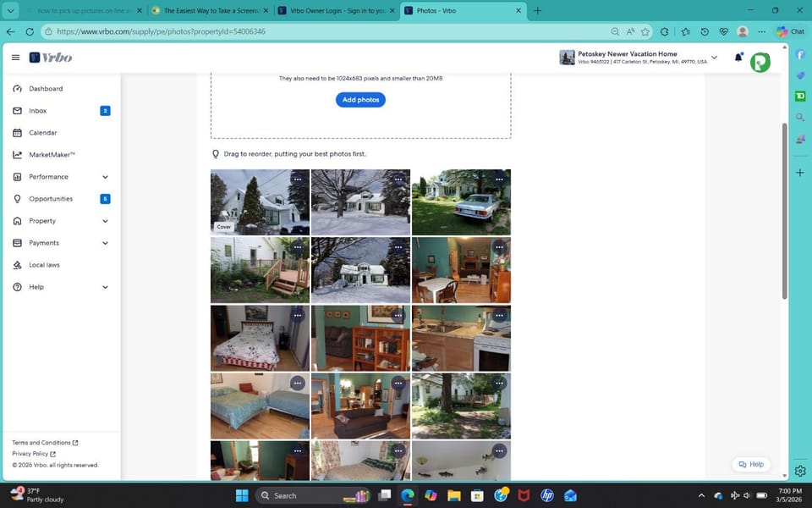Image resolution: width=812 pixels, height=508 pixels.
Task: Click the notification bell icon
Action: tap(738, 58)
